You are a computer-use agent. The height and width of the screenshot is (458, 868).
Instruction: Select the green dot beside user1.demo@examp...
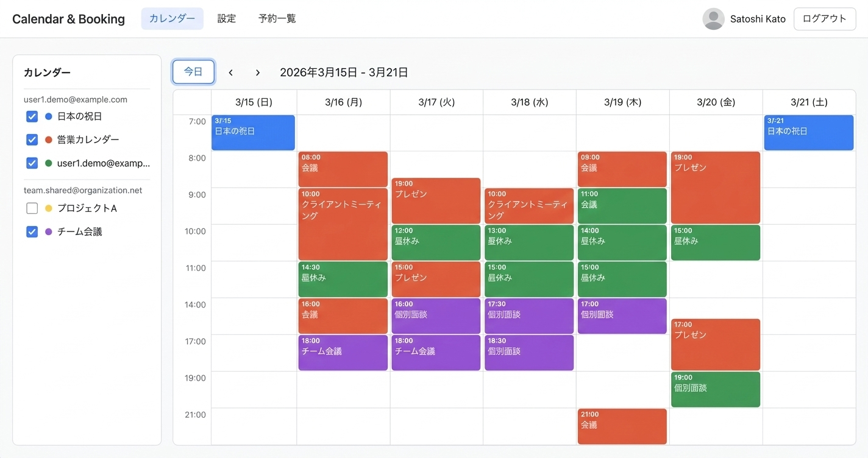click(x=48, y=163)
